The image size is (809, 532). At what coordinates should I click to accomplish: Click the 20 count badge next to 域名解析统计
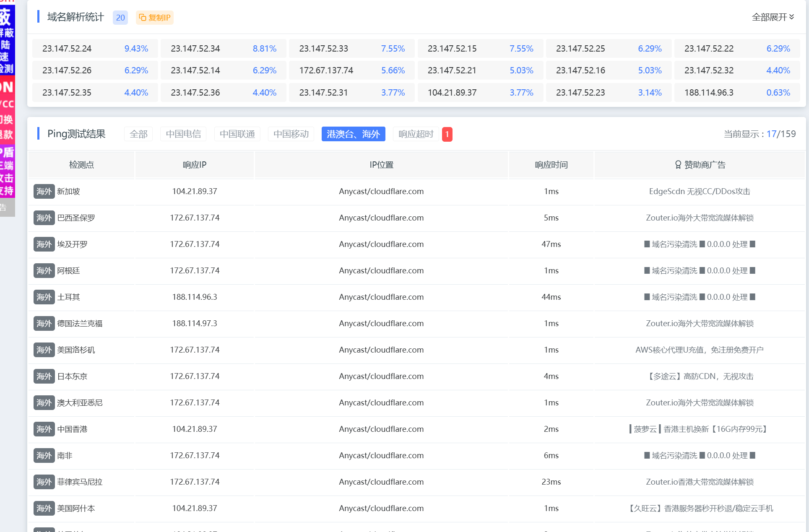[x=120, y=18]
